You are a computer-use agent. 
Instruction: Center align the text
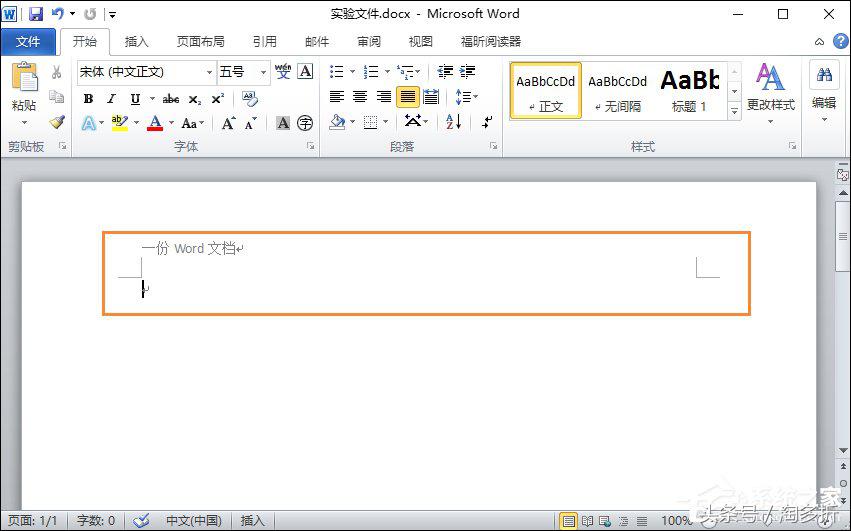360,97
